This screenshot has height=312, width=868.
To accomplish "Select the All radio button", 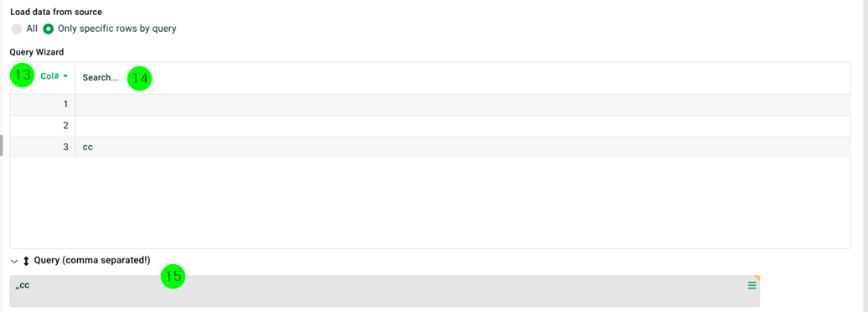I will (17, 29).
